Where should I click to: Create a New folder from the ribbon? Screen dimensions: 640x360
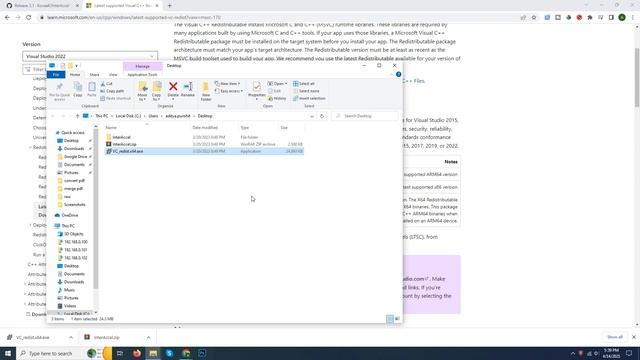[x=206, y=91]
